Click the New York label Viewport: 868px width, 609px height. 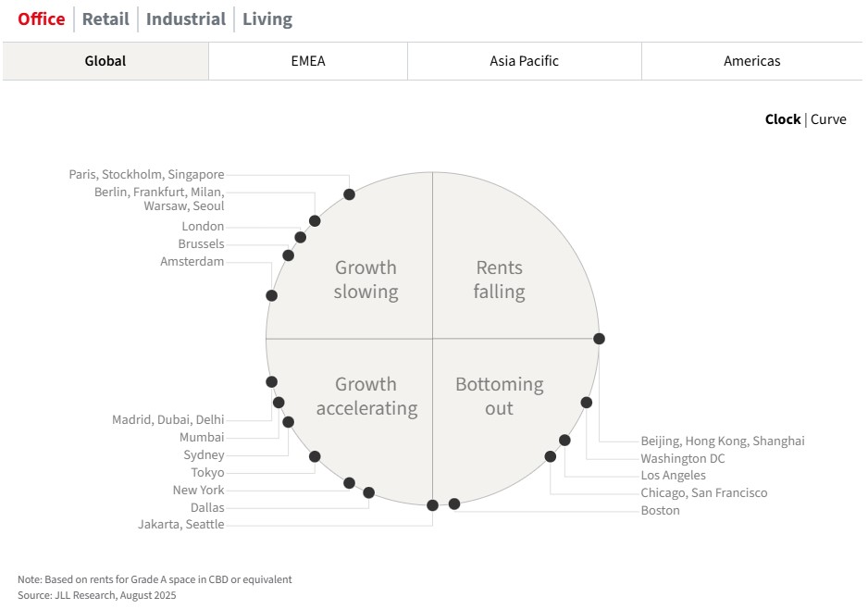pos(198,491)
